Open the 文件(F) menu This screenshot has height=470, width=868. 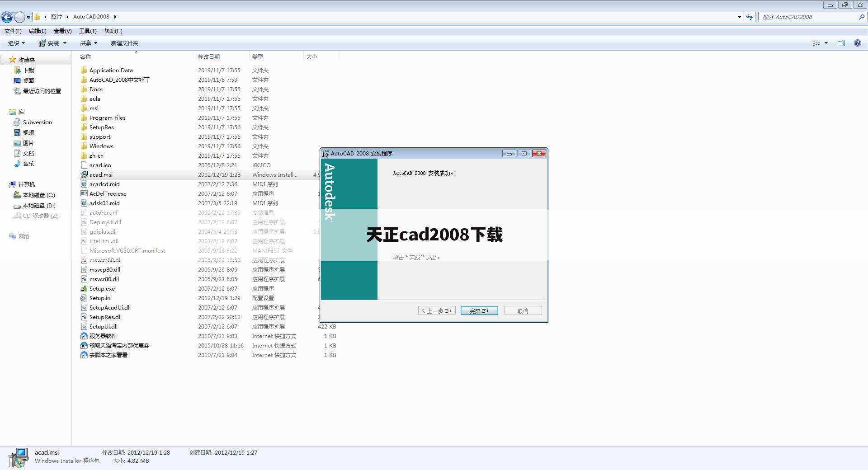click(x=13, y=31)
